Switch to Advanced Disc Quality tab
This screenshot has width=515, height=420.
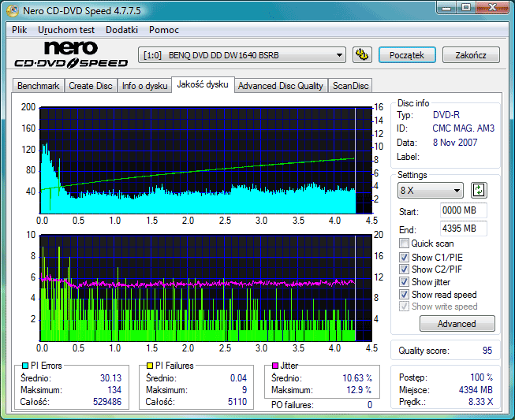point(281,86)
